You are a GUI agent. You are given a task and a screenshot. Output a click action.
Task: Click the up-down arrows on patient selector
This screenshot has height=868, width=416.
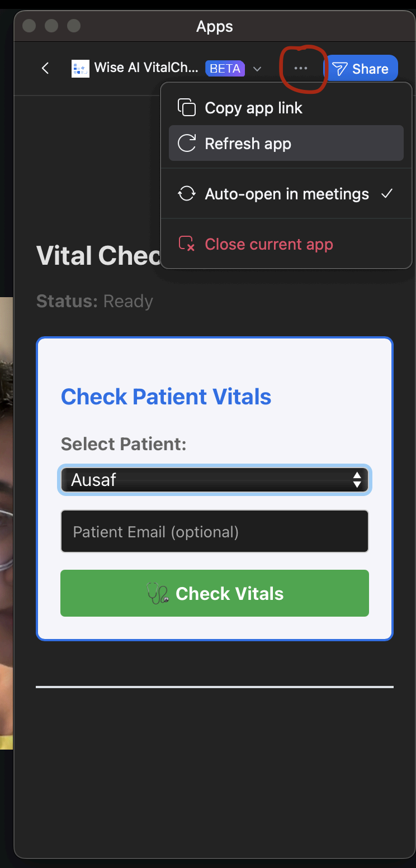[357, 480]
